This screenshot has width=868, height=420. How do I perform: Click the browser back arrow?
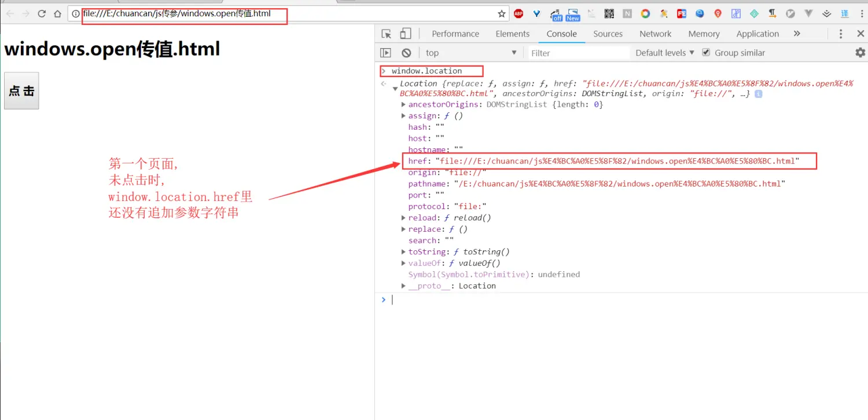pos(10,13)
